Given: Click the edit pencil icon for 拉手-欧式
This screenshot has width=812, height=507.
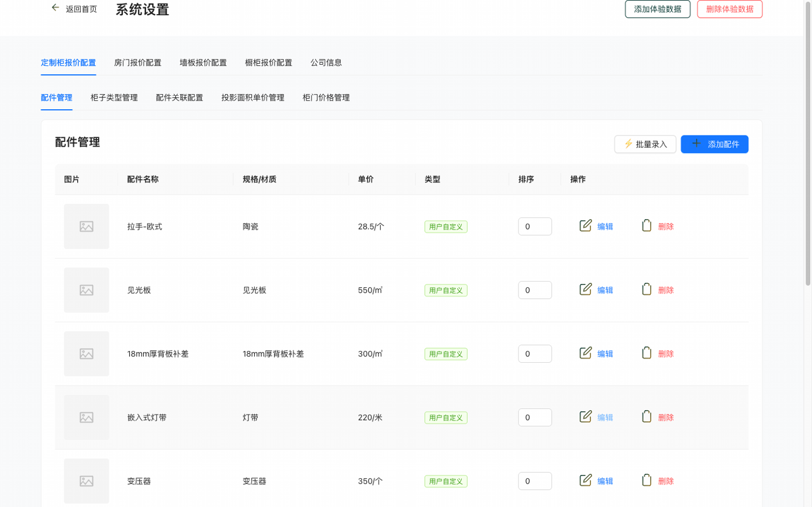Looking at the screenshot, I should click(x=586, y=225).
